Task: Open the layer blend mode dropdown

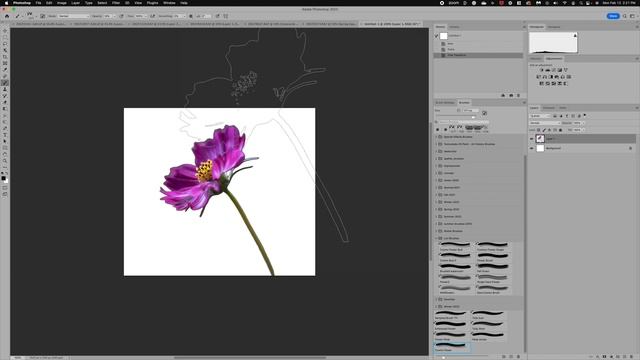Action: (x=545, y=123)
